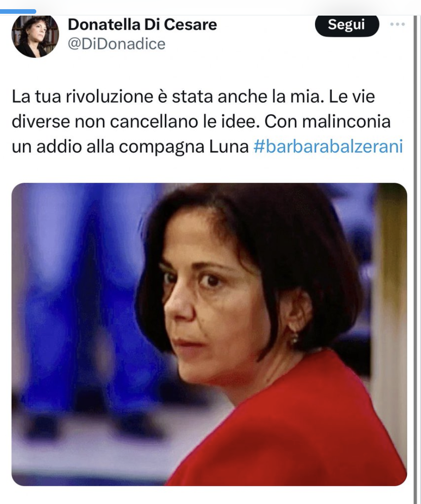Viewport: 421px width, 504px height.
Task: Follow the account with the Segui button
Action: pos(347,25)
